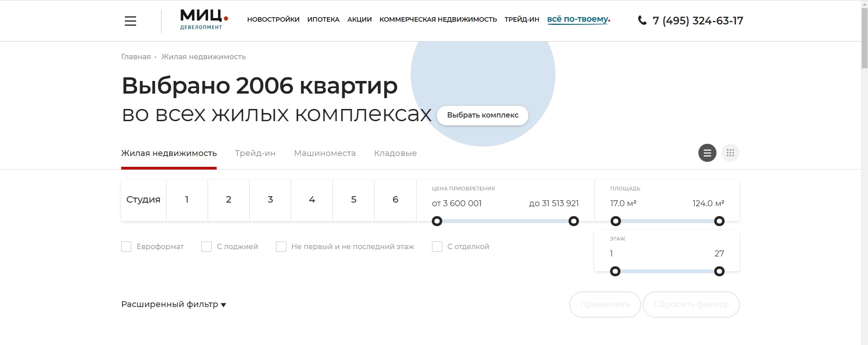The height and width of the screenshot is (345, 868).
Task: Check Не первый и не последний этаж
Action: (281, 246)
